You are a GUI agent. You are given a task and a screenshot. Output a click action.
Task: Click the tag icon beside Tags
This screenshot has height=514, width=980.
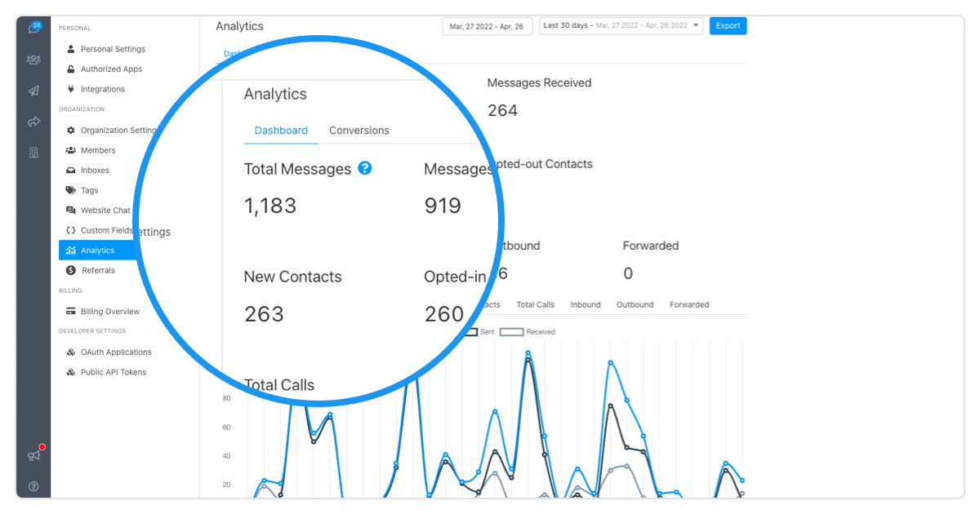pyautogui.click(x=71, y=190)
